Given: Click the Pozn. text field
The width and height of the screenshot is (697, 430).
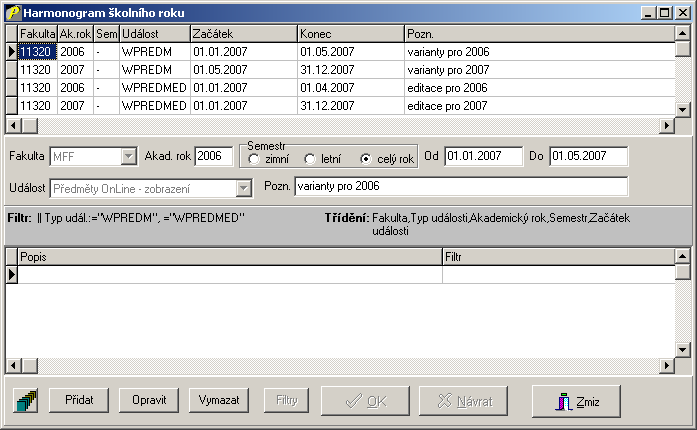Looking at the screenshot, I should (x=460, y=187).
